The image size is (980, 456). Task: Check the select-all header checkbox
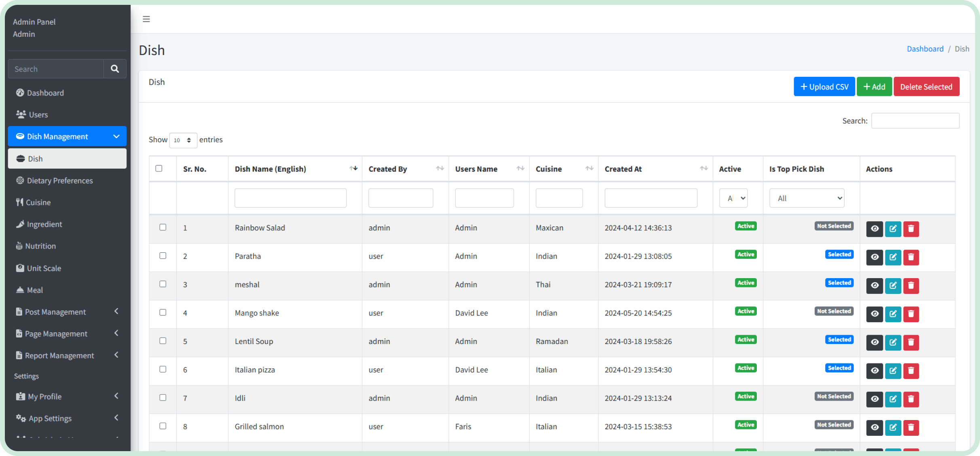pyautogui.click(x=159, y=169)
